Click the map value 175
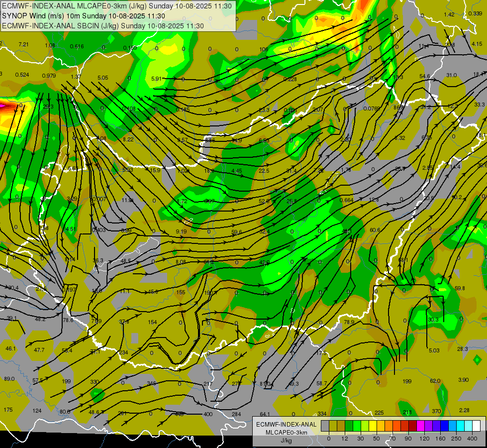The width and height of the screenshot is (487, 448). (x=8, y=410)
